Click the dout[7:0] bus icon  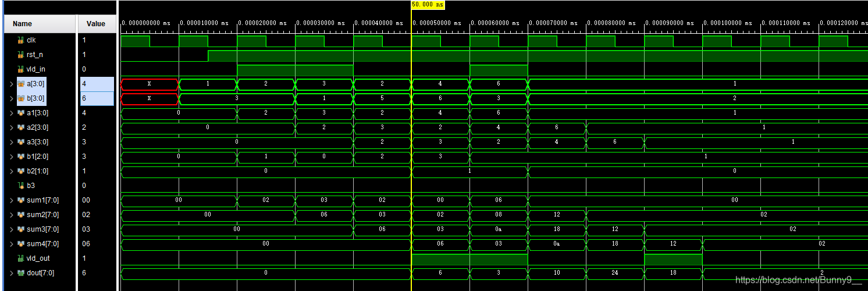[x=21, y=273]
